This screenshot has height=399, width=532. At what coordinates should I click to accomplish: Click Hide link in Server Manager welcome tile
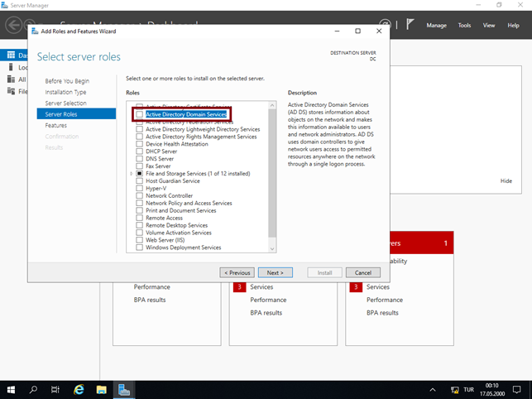(x=506, y=181)
